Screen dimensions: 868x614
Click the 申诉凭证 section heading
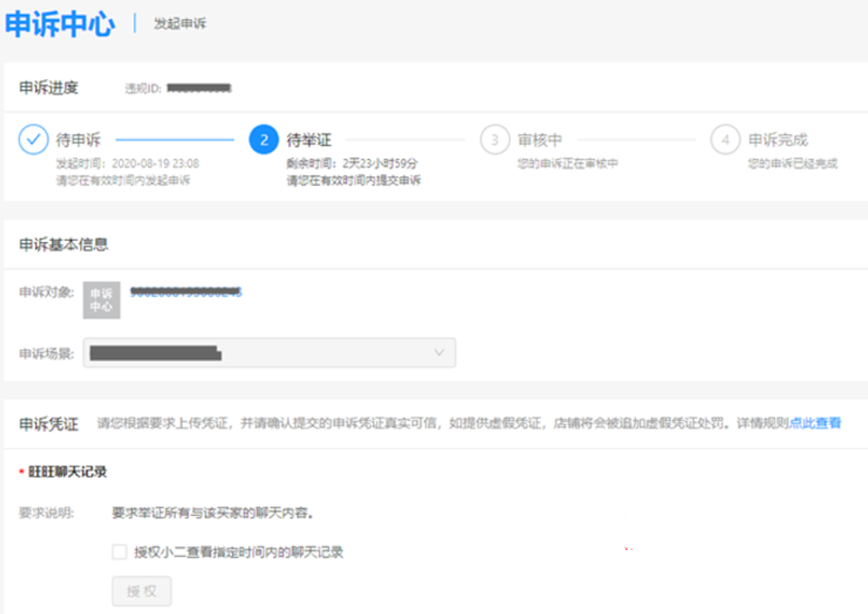(49, 424)
